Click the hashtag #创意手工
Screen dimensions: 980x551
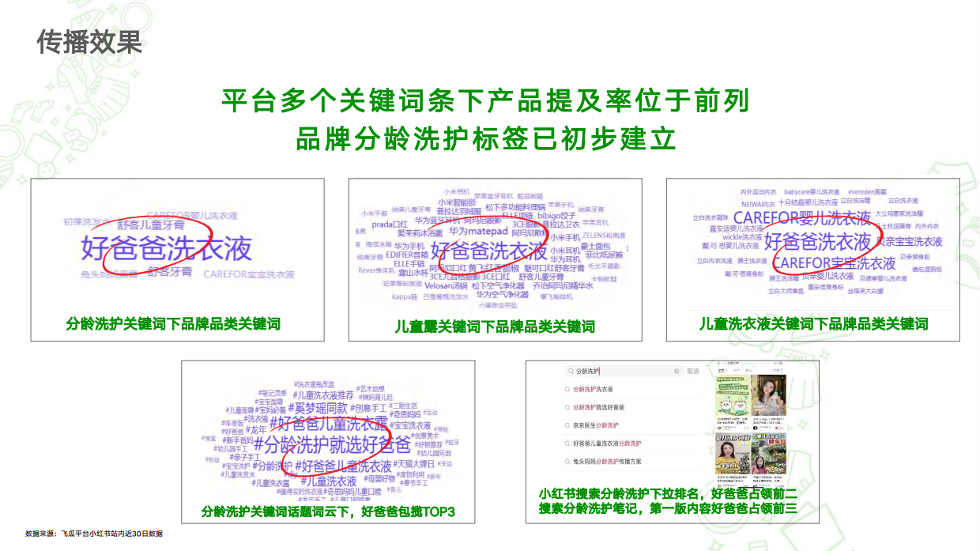[x=369, y=408]
